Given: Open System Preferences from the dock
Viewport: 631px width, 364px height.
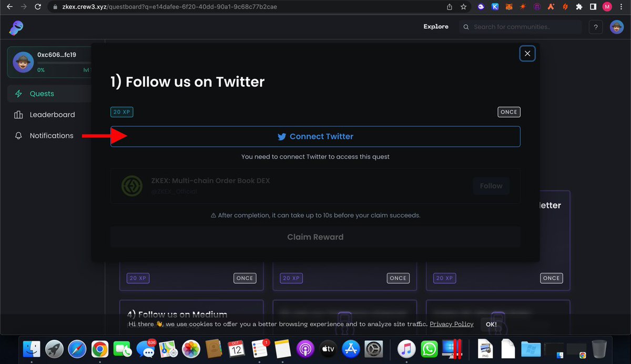Looking at the screenshot, I should coord(373,349).
